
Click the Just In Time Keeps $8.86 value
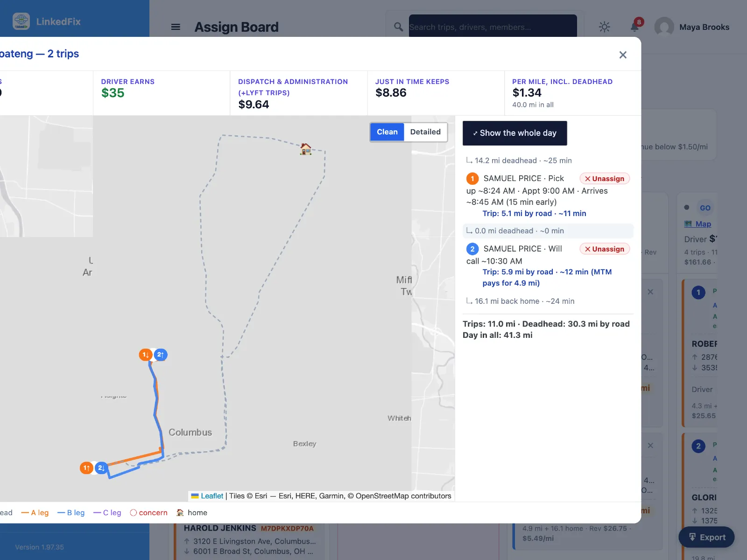[x=391, y=93]
